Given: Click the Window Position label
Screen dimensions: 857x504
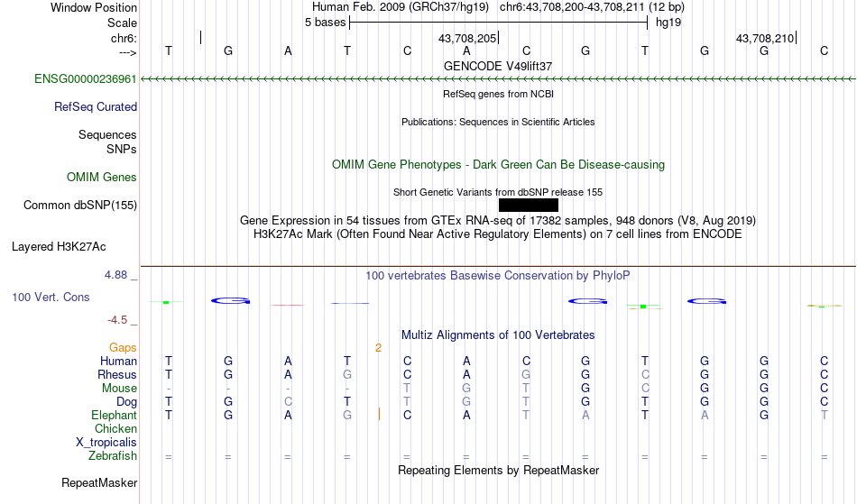Looking at the screenshot, I should point(94,7).
